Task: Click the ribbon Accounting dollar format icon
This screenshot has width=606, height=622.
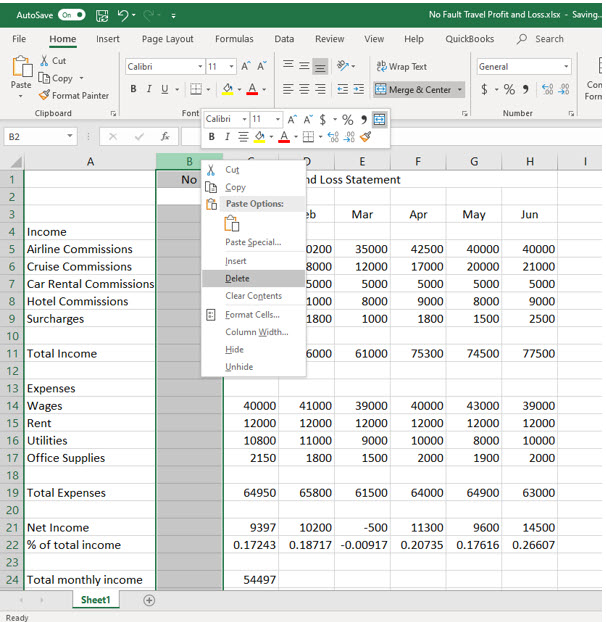Action: click(x=484, y=89)
